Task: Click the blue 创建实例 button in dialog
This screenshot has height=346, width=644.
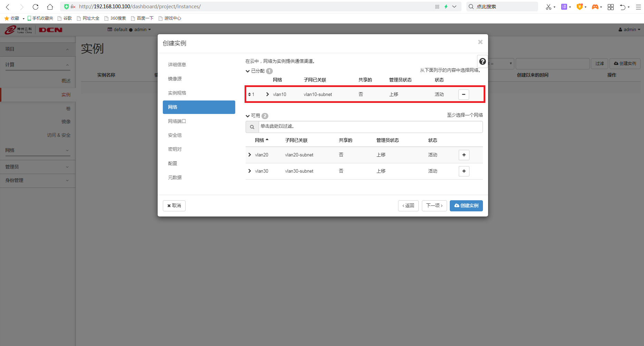Action: point(466,206)
